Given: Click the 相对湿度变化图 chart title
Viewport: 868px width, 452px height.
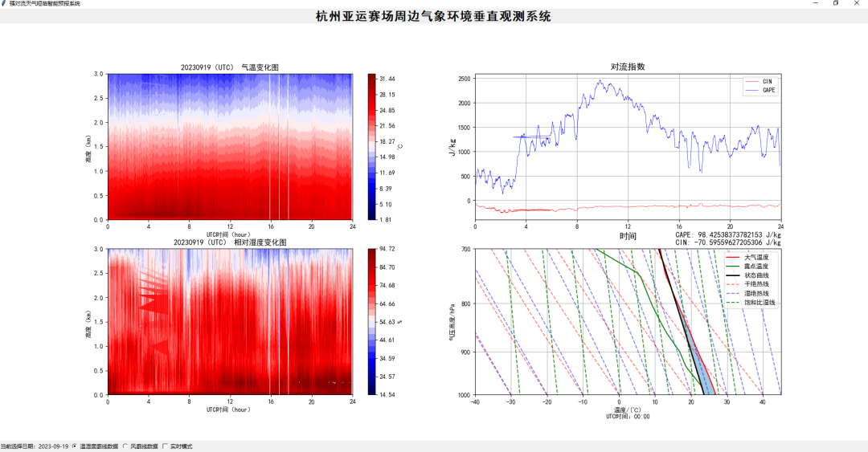Looking at the screenshot, I should 230,242.
